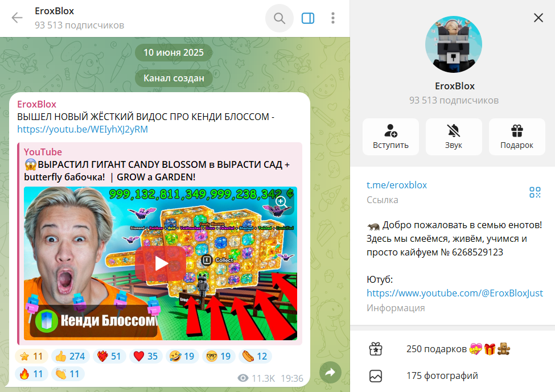The width and height of the screenshot is (555, 392).
Task: Click the YouTube source label in preview
Action: pyautogui.click(x=43, y=152)
